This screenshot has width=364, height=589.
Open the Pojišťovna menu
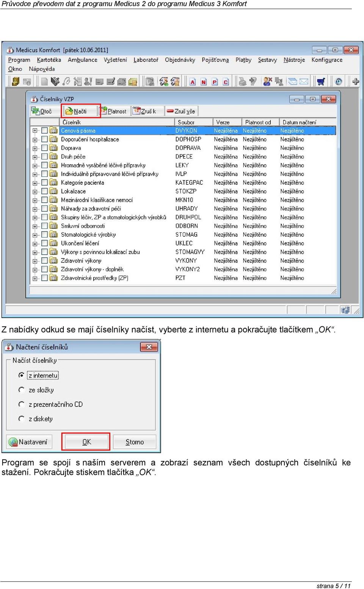coord(215,60)
